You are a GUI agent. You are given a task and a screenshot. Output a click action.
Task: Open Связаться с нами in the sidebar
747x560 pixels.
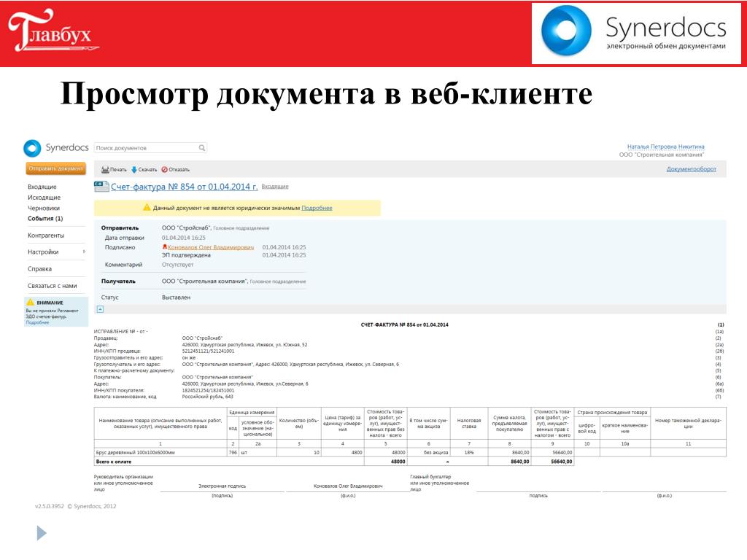pyautogui.click(x=52, y=286)
